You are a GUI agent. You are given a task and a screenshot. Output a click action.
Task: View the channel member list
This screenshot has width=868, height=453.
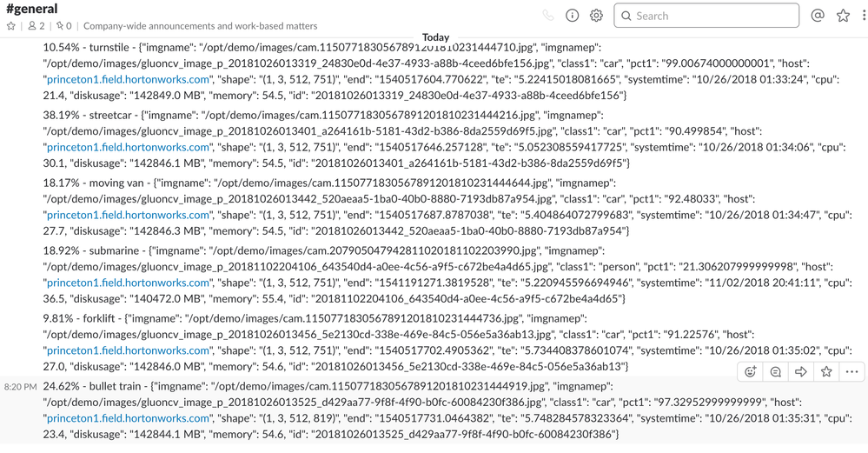coord(36,26)
